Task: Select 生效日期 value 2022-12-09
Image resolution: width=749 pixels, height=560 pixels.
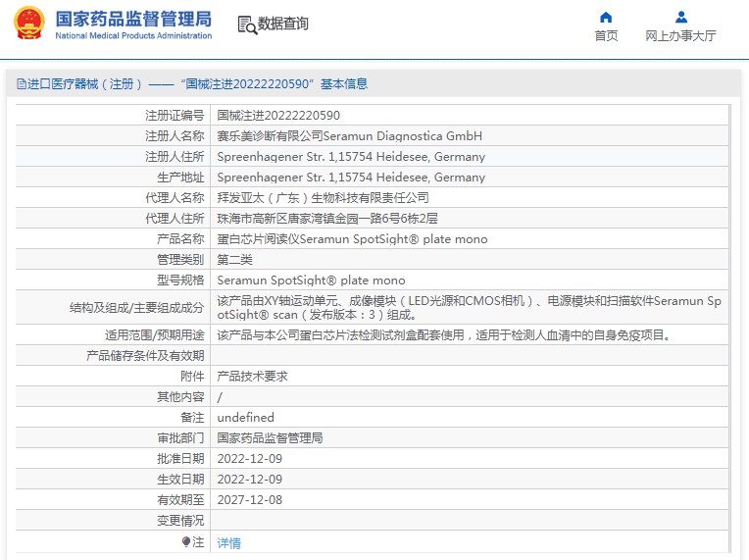Action: [250, 480]
